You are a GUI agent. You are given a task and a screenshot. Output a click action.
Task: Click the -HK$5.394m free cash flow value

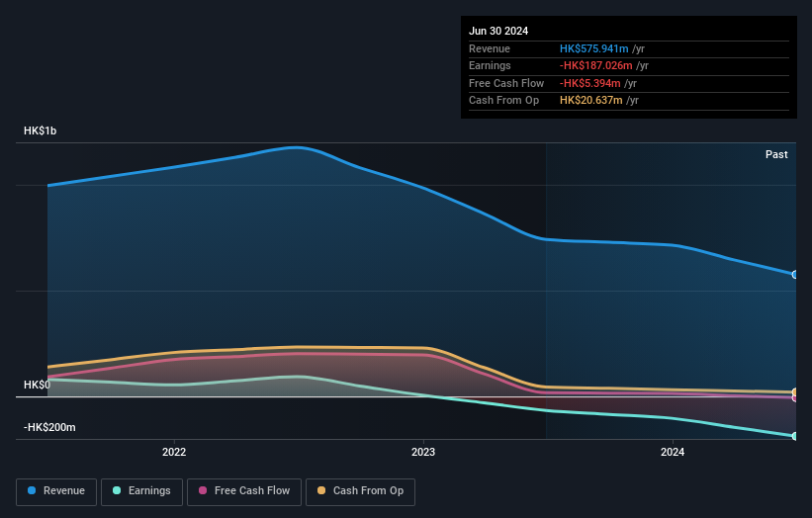[589, 83]
